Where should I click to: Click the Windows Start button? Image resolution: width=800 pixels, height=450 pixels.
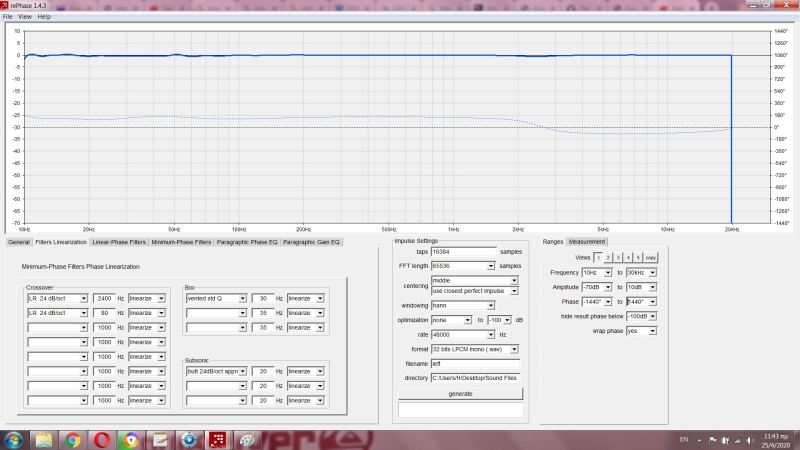point(14,439)
